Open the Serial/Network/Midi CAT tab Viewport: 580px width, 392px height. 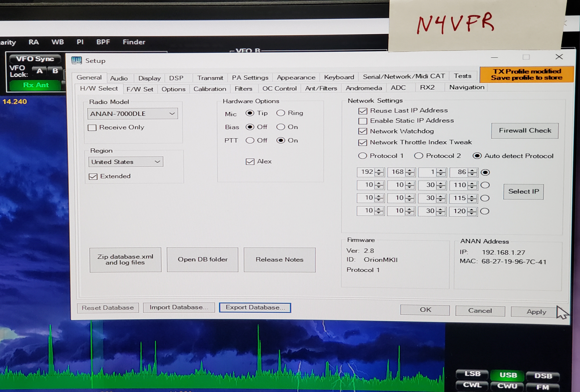point(404,76)
